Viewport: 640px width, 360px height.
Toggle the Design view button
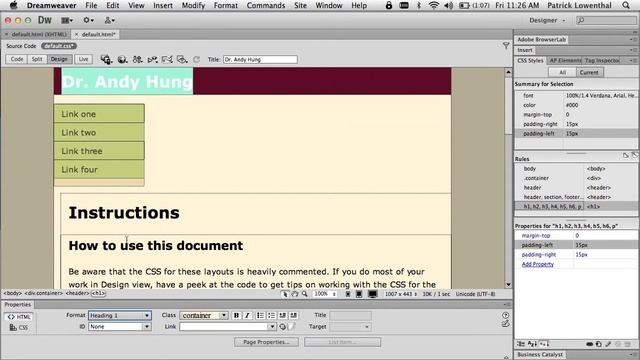59,59
